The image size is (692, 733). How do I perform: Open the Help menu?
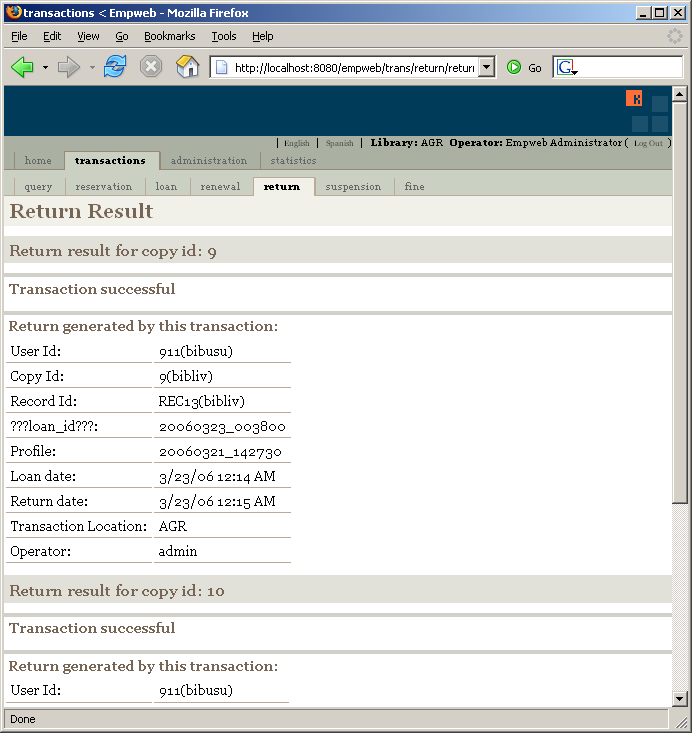click(x=262, y=36)
